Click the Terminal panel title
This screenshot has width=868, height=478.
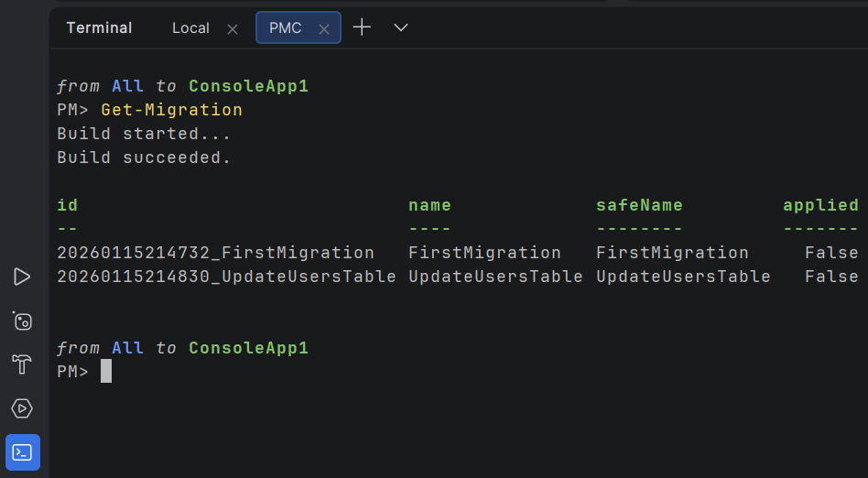[x=99, y=27]
